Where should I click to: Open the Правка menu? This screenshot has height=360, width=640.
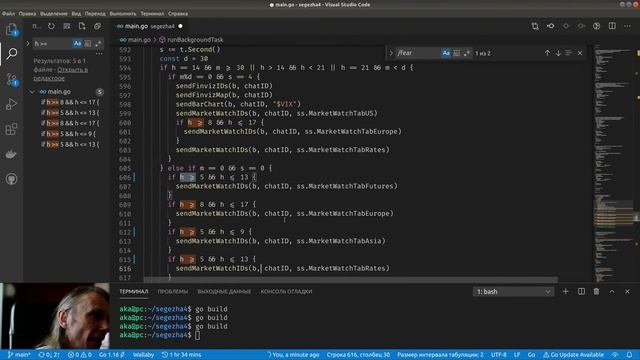point(27,13)
